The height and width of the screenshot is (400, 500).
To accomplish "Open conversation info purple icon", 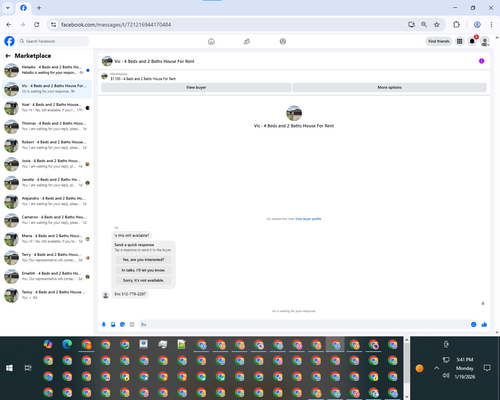I will click(481, 61).
